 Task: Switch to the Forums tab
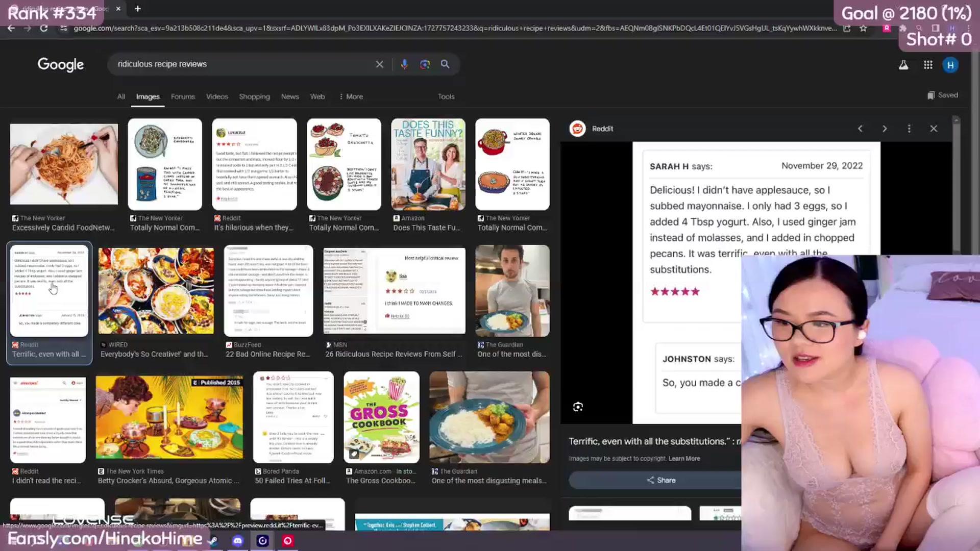183,96
